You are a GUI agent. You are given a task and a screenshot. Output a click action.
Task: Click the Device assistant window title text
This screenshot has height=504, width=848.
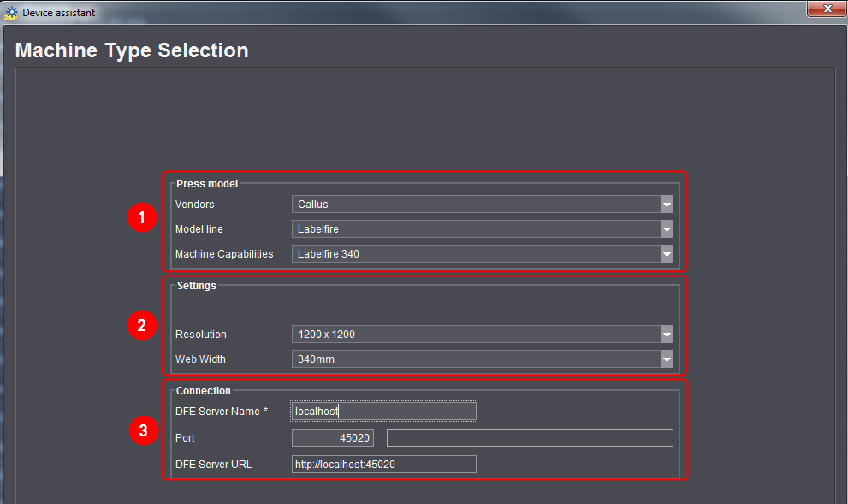point(58,13)
